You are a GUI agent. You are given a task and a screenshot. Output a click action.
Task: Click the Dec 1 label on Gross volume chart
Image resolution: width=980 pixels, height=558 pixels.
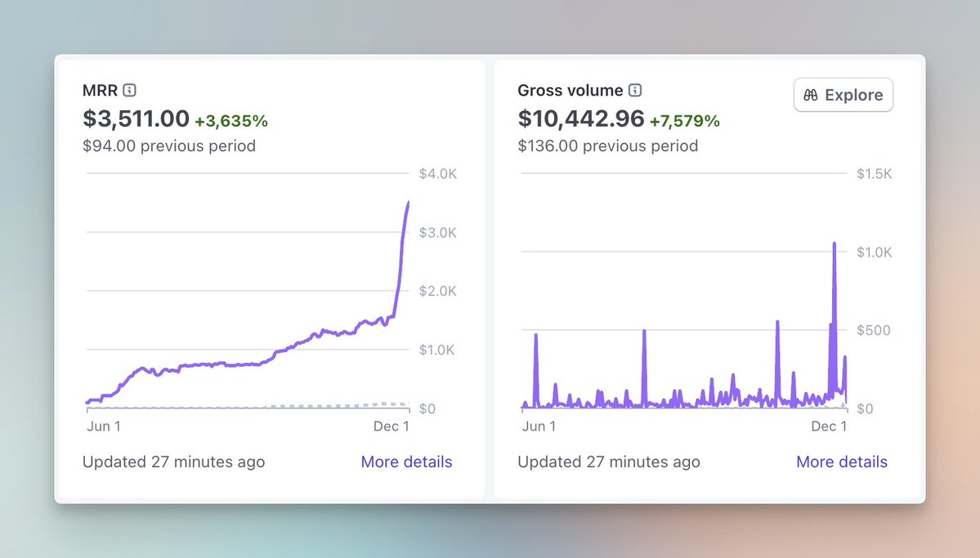[x=829, y=426]
